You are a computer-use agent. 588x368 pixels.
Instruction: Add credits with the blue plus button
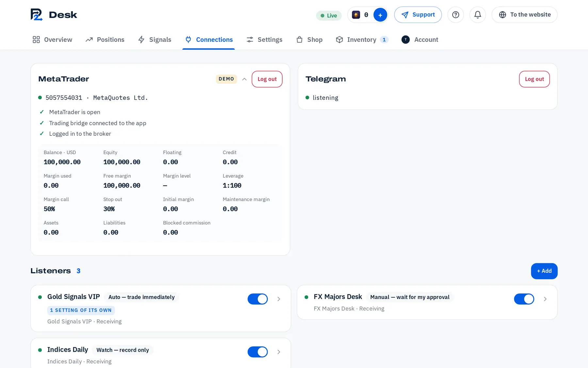380,15
